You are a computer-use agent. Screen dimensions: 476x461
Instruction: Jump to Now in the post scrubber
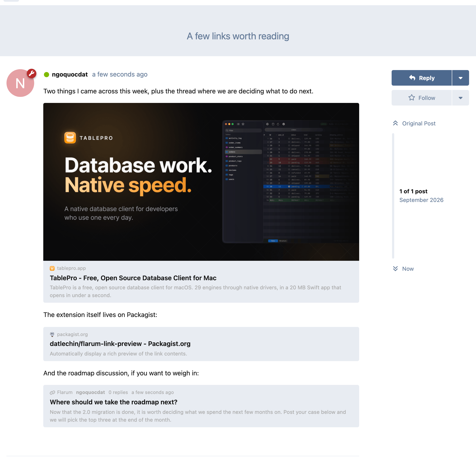pyautogui.click(x=403, y=269)
